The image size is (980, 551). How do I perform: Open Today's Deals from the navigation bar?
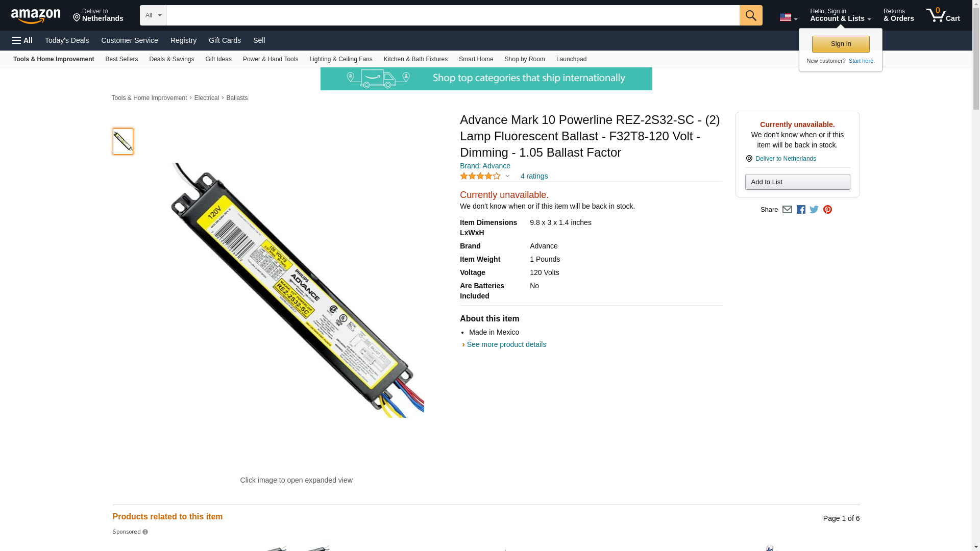(x=67, y=40)
